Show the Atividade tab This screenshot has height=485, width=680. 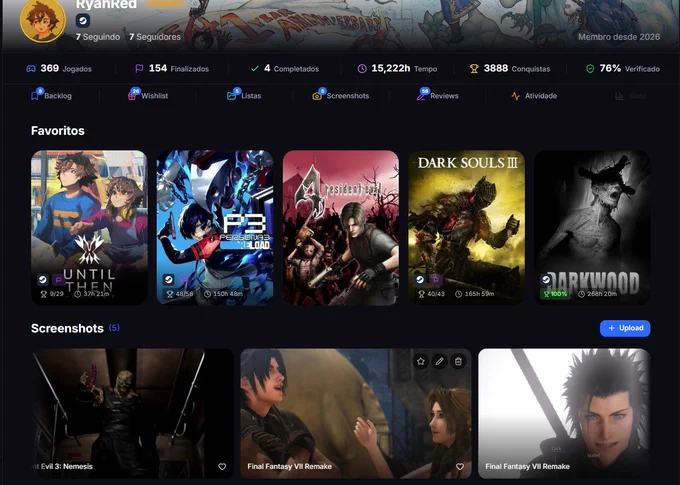tap(534, 96)
